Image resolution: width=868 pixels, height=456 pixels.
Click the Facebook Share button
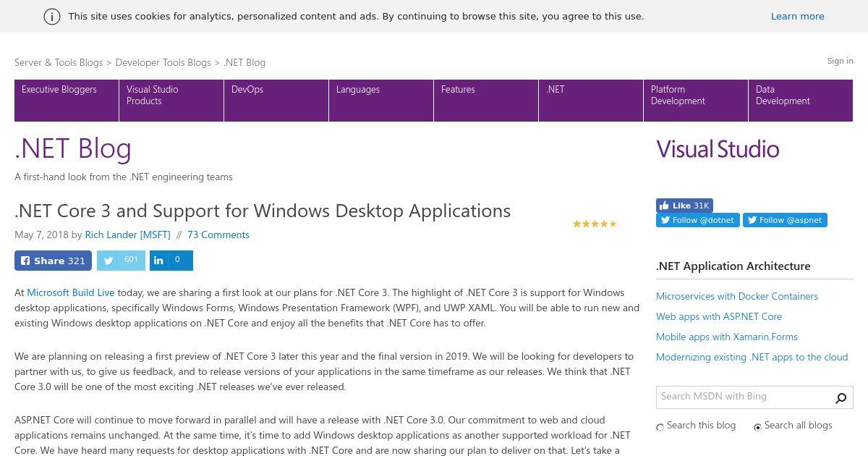[x=53, y=261]
